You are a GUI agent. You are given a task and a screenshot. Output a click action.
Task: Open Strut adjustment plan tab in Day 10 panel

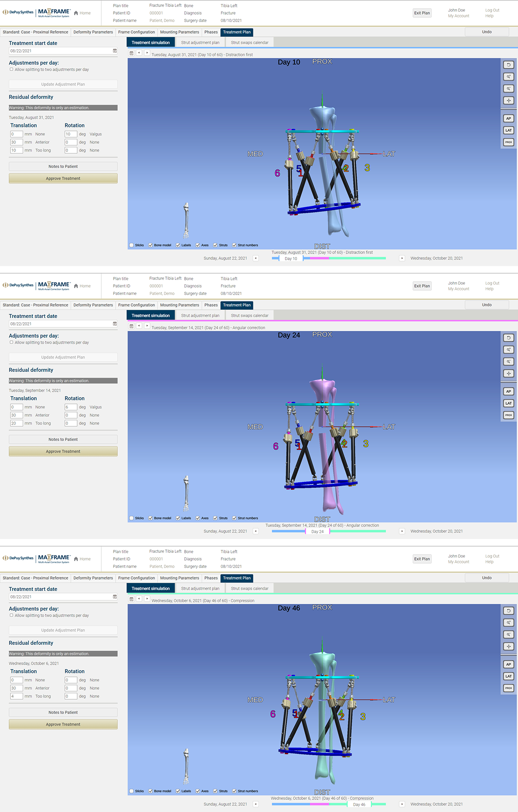point(200,43)
